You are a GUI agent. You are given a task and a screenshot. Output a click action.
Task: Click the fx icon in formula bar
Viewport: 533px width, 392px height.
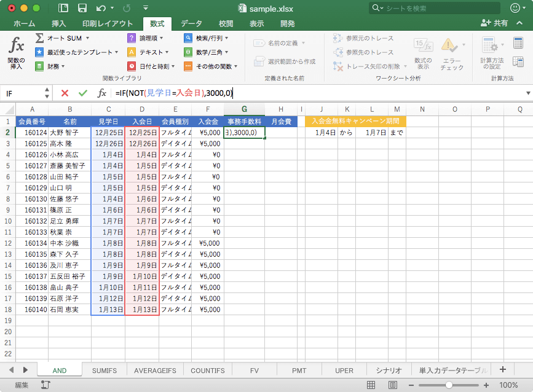coord(101,93)
